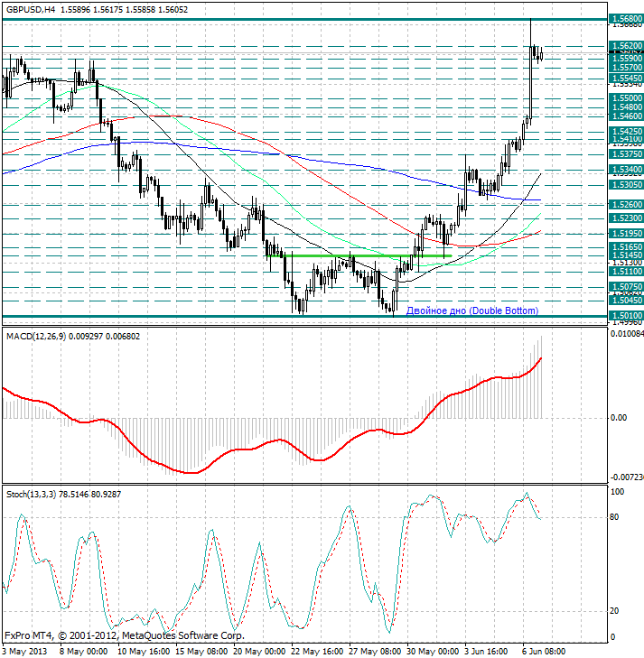Select the 1.50750 price level label
Screen dimensions: 644x658
[626, 287]
